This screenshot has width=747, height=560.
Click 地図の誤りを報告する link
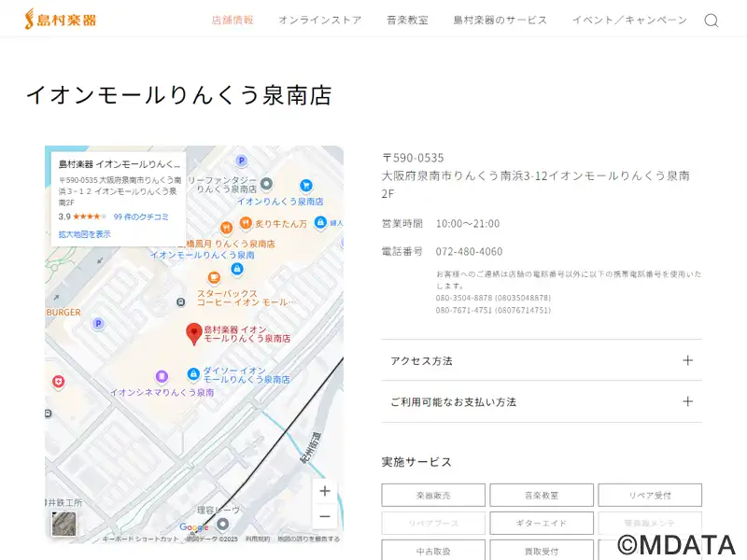309,539
